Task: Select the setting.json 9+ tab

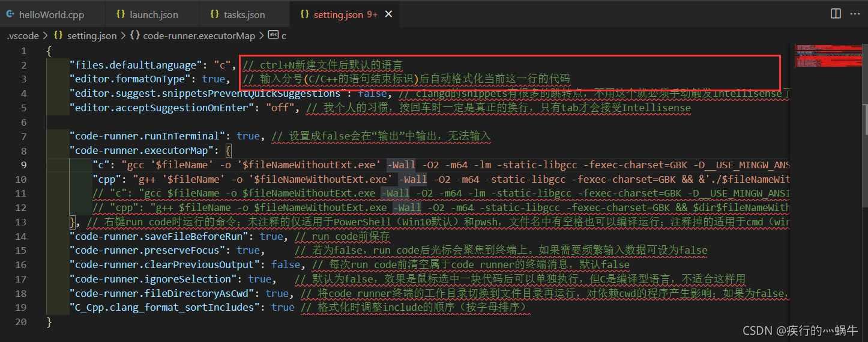Action: (x=344, y=14)
